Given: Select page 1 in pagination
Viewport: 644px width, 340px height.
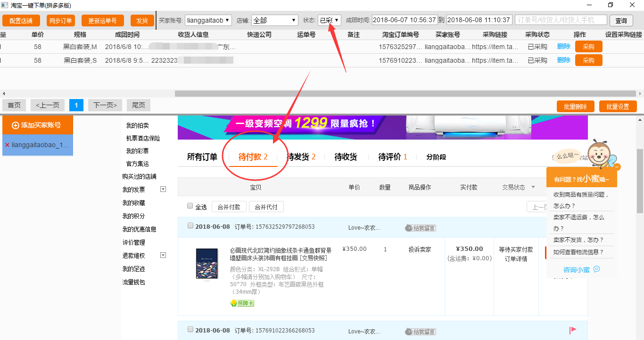Looking at the screenshot, I should (x=76, y=105).
